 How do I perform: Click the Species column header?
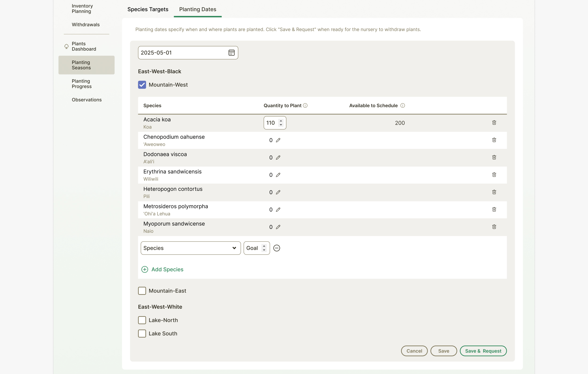coord(152,106)
